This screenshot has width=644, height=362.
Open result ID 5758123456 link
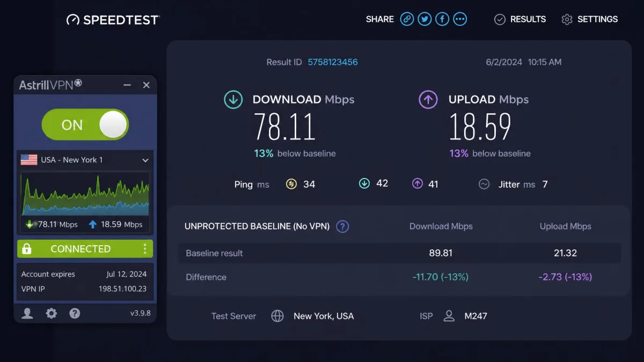click(x=333, y=62)
